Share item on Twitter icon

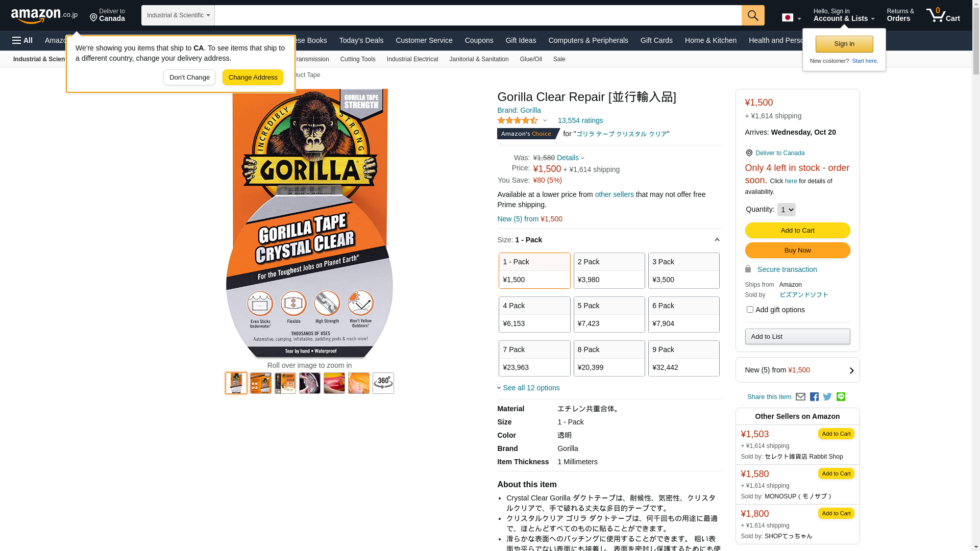pos(827,397)
